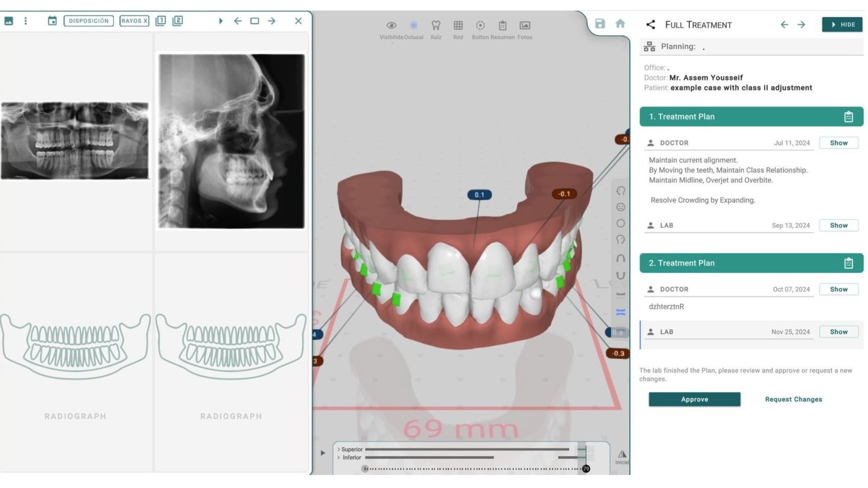The height and width of the screenshot is (488, 868).
Task: Open the Fotos gallery icon
Action: click(525, 26)
